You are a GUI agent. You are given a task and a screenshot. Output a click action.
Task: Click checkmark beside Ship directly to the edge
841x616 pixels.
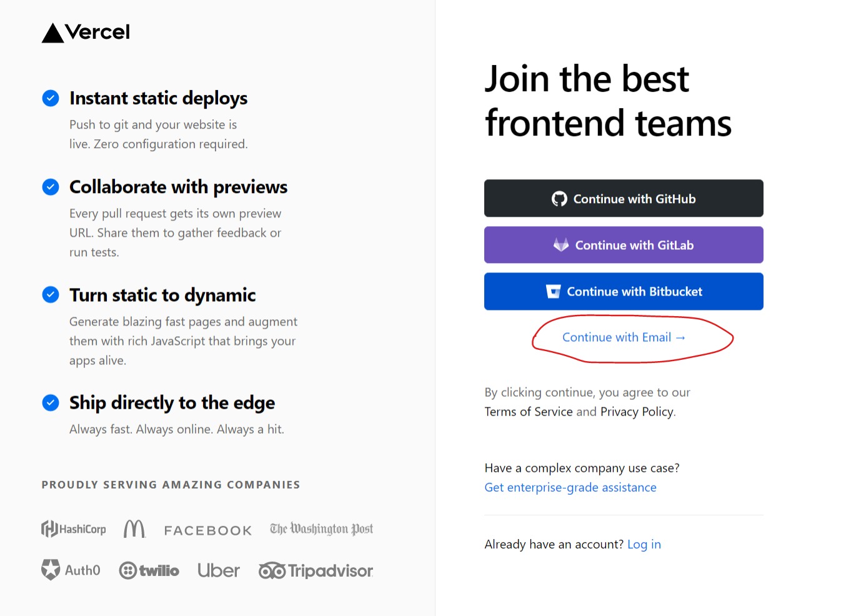click(x=51, y=403)
